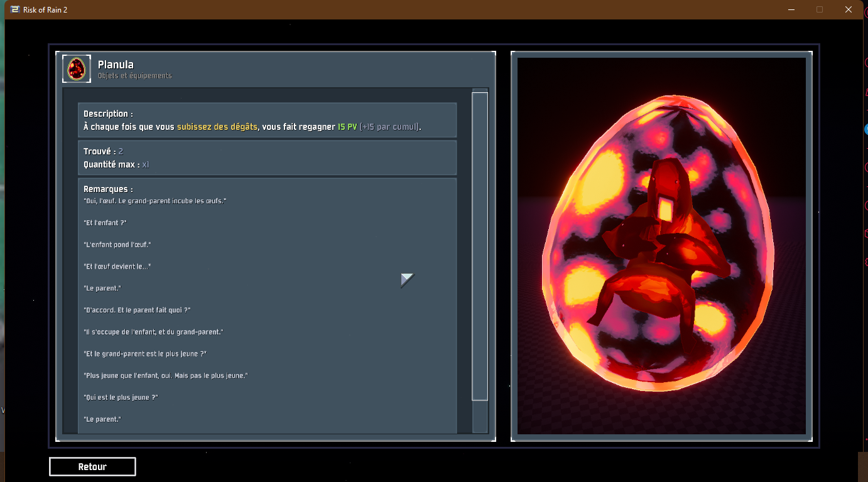The image size is (868, 482).
Task: Click the 'Quantité max' stat line
Action: click(x=116, y=164)
